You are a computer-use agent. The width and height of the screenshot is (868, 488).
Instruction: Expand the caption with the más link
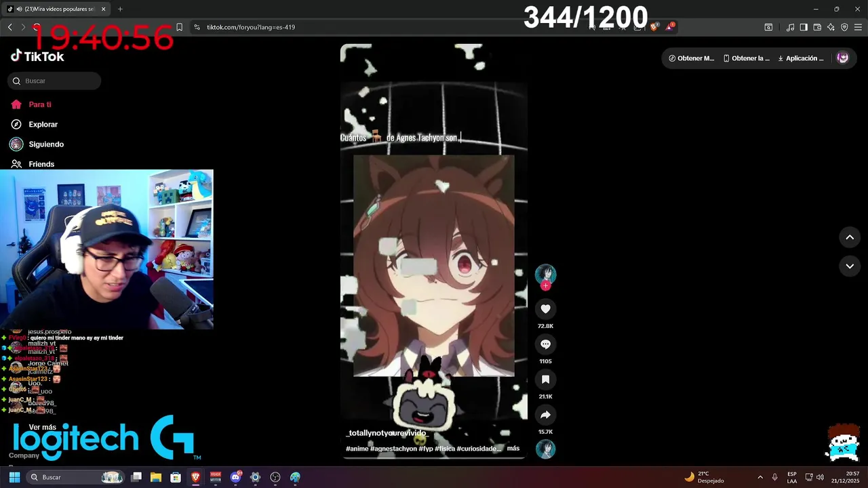[513, 448]
